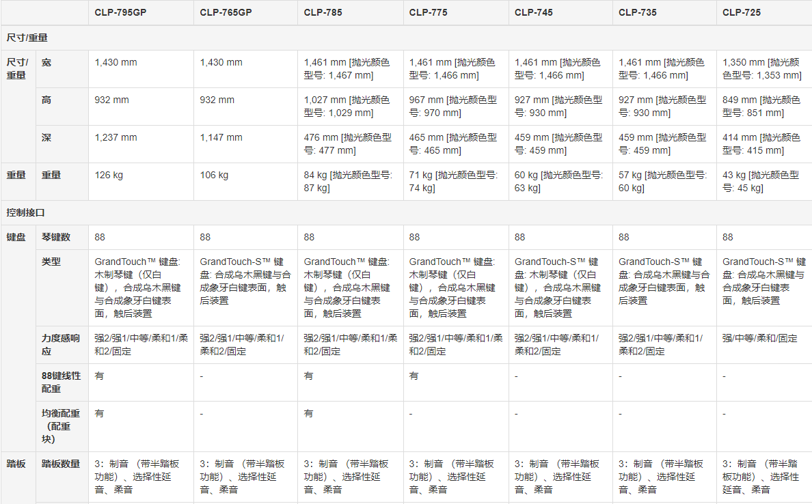Select the 84 kg CLP-785 weight cell

pyautogui.click(x=351, y=182)
